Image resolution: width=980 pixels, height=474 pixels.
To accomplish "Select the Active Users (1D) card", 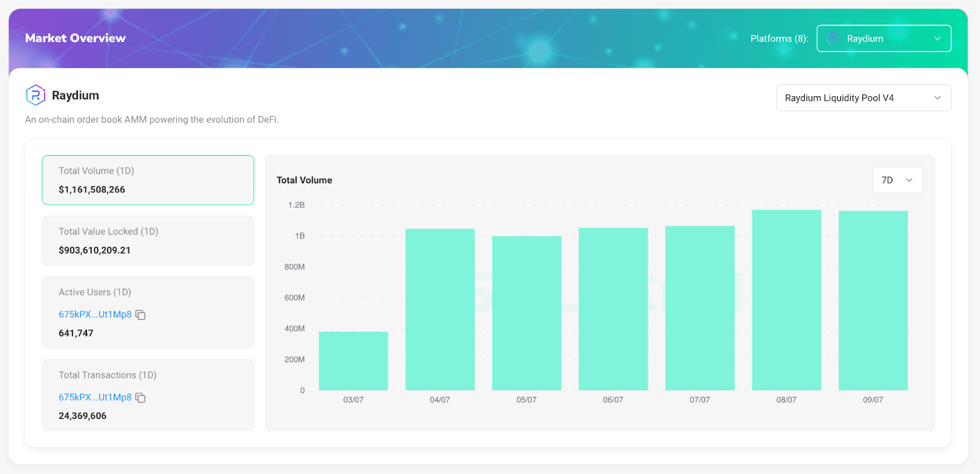I will pyautogui.click(x=148, y=312).
